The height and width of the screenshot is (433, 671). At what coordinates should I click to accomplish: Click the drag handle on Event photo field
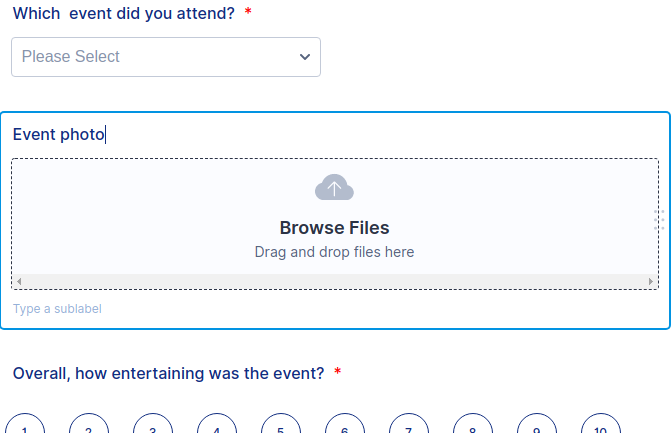(659, 221)
